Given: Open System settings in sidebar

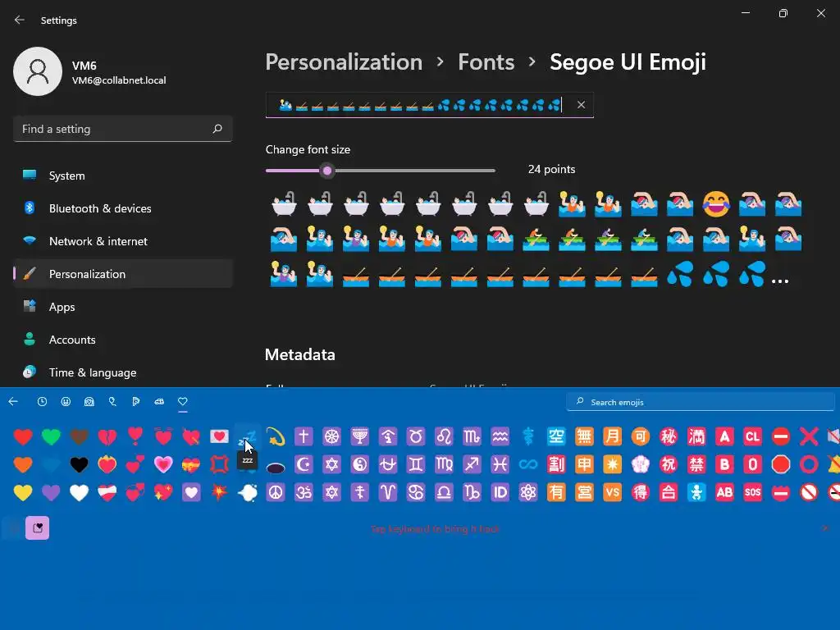Looking at the screenshot, I should (123, 176).
